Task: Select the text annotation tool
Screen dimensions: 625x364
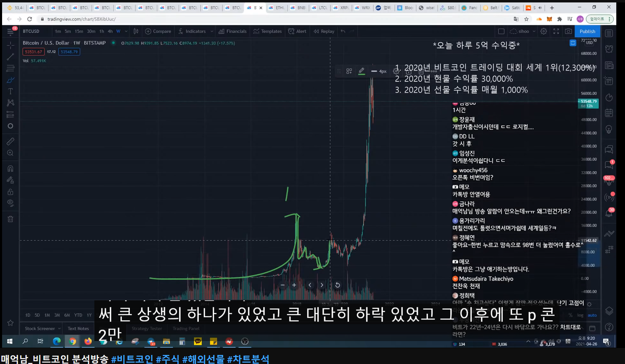Action: pos(10,91)
